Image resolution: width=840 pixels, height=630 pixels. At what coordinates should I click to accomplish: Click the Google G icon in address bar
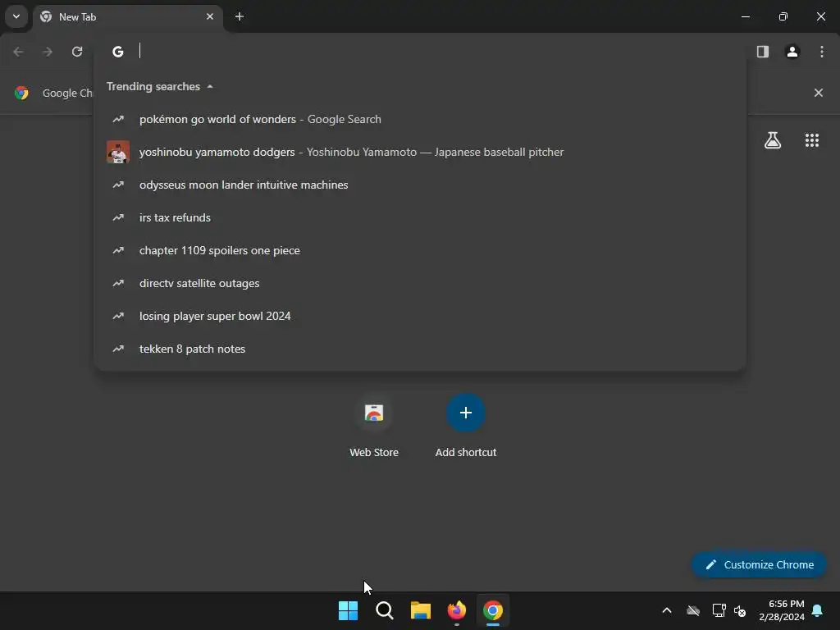(118, 52)
